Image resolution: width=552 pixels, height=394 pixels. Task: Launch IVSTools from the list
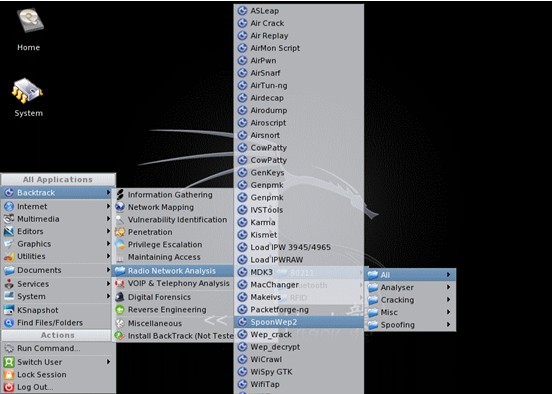click(299, 210)
